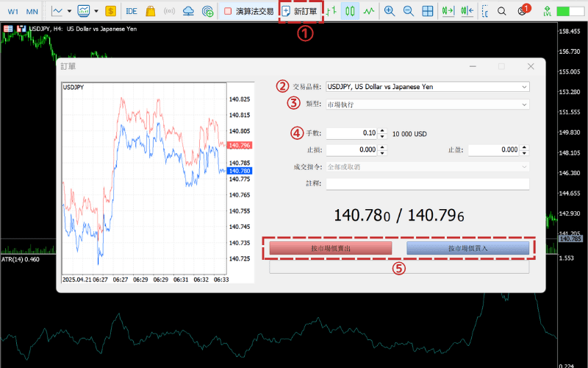This screenshot has width=588, height=368.
Task: Select the MN timeframe
Action: pyautogui.click(x=32, y=11)
